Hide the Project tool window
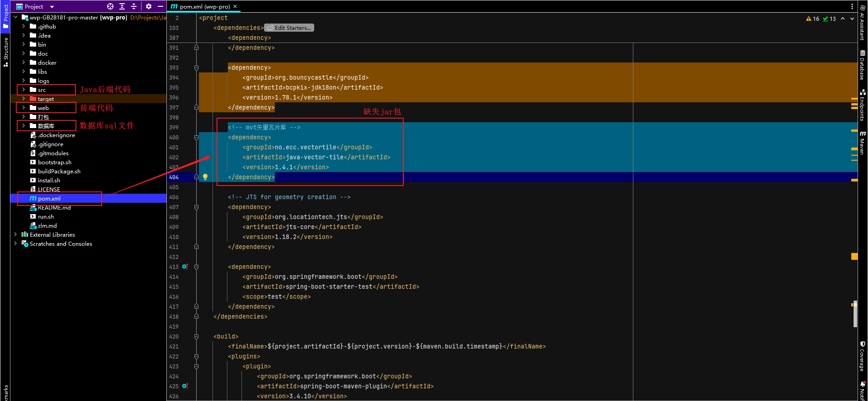The image size is (868, 401). pyautogui.click(x=160, y=6)
